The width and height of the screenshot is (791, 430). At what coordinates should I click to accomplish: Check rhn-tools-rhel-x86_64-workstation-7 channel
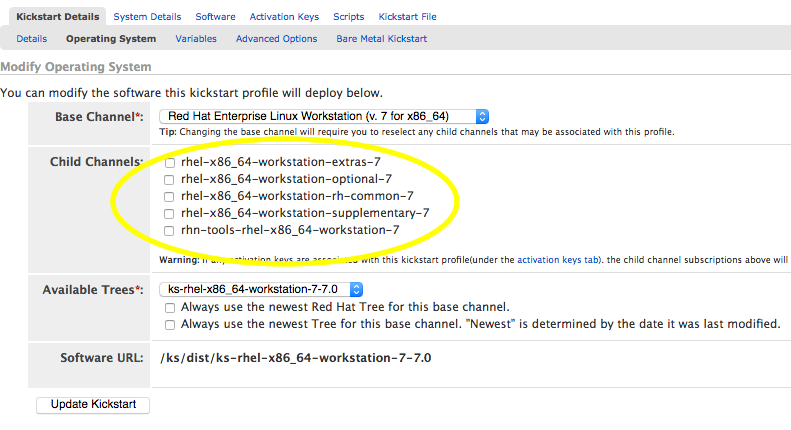point(170,231)
